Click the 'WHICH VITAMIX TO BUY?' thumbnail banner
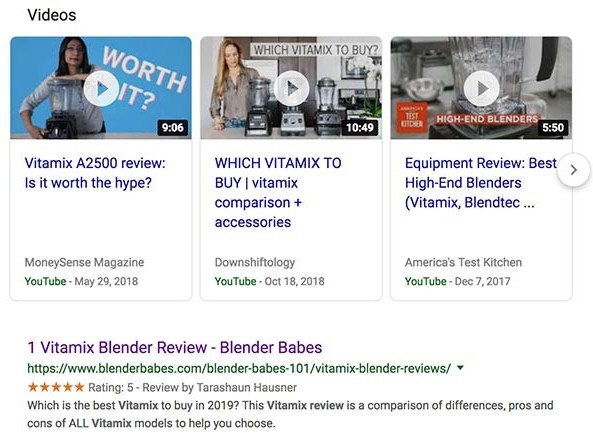Screen dimensions: 593x433 click(x=315, y=50)
